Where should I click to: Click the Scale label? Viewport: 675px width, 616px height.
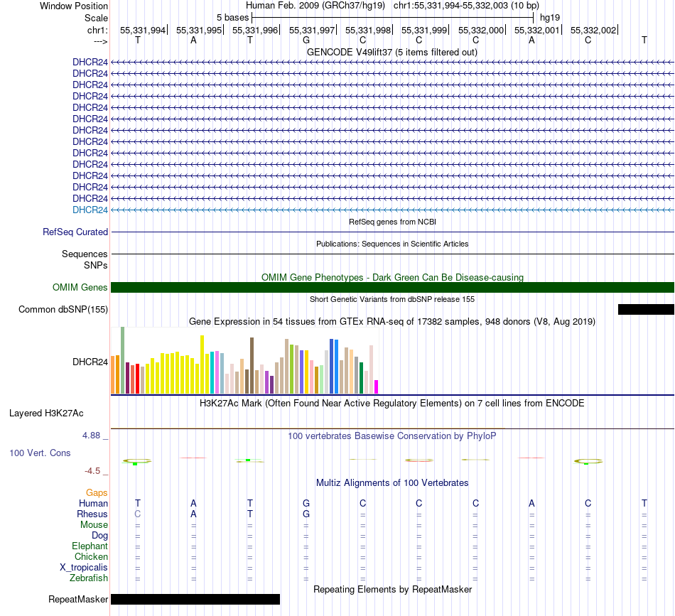pyautogui.click(x=96, y=18)
